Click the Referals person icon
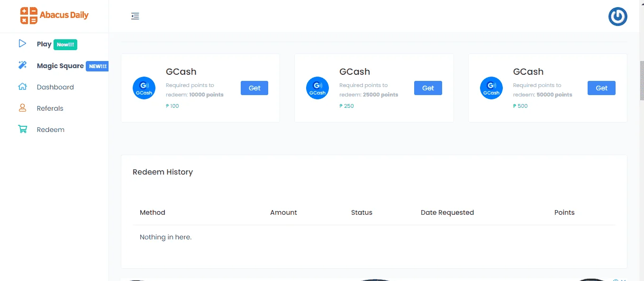The image size is (644, 281). click(22, 108)
